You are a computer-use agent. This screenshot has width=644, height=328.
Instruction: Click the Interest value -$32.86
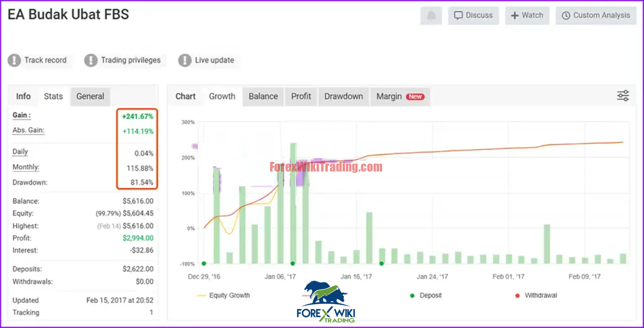(142, 250)
